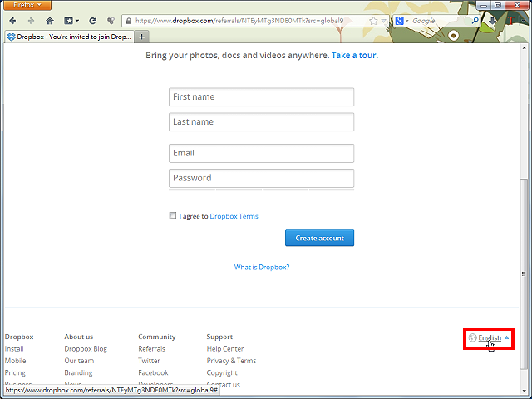Image resolution: width=532 pixels, height=399 pixels.
Task: Reload the page with the refresh icon
Action: [92, 21]
